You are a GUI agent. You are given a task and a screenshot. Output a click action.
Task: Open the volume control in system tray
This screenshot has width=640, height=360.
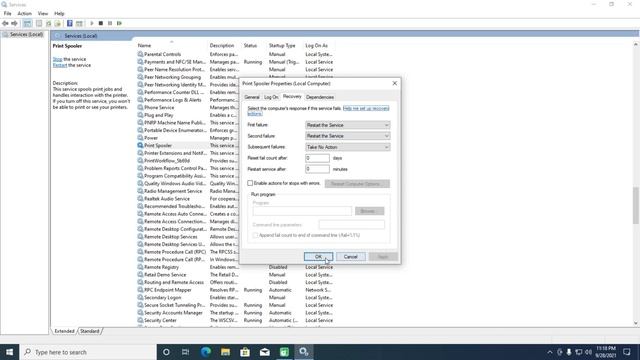(588, 352)
